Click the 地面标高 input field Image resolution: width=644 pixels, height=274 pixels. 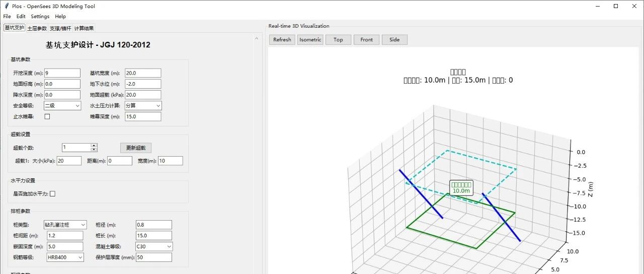coord(62,84)
